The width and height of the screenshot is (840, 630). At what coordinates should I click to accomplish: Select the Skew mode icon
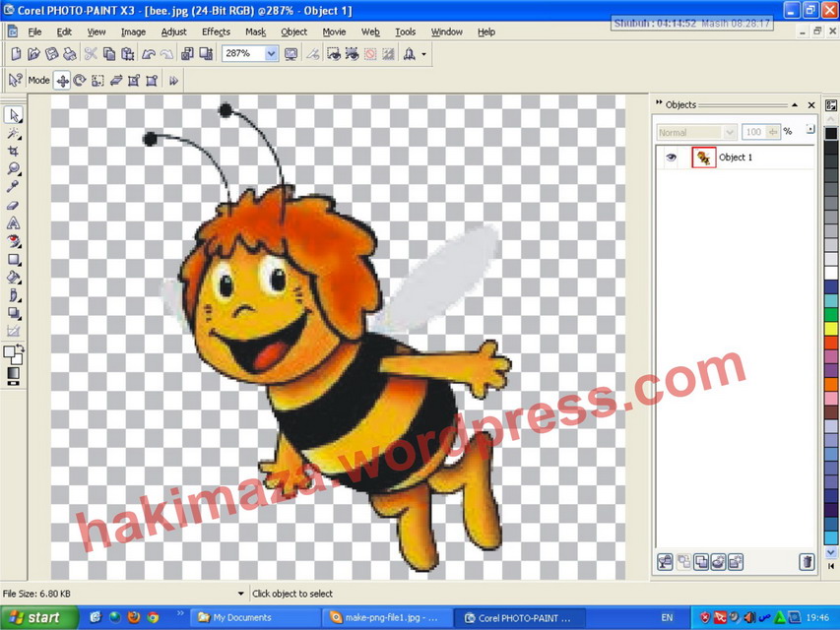coord(116,81)
